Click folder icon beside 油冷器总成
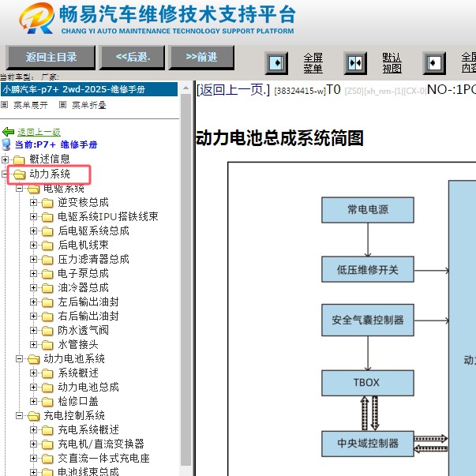This screenshot has height=476, width=476. (x=47, y=288)
